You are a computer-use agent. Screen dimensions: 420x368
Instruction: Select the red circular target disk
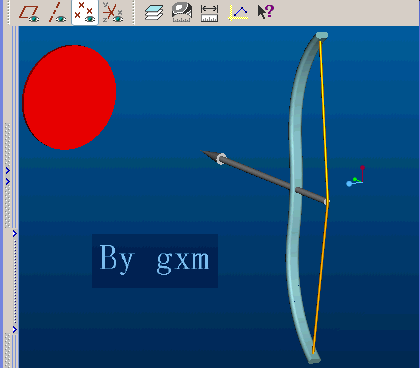tap(69, 97)
